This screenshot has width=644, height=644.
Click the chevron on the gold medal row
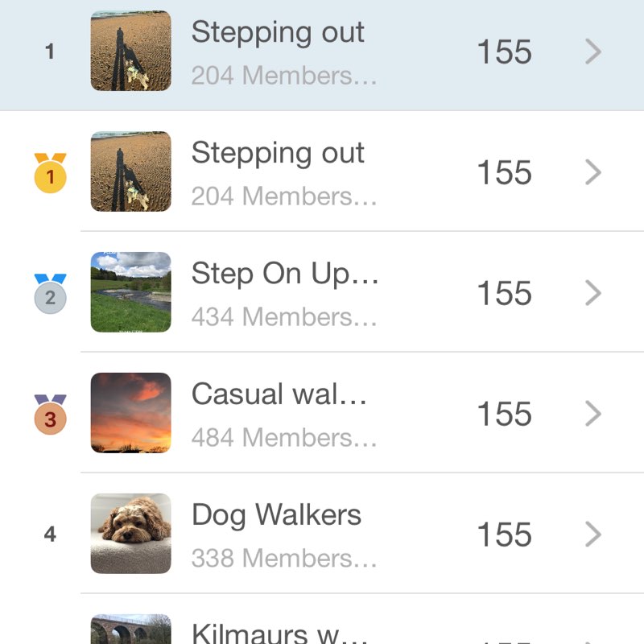593,172
